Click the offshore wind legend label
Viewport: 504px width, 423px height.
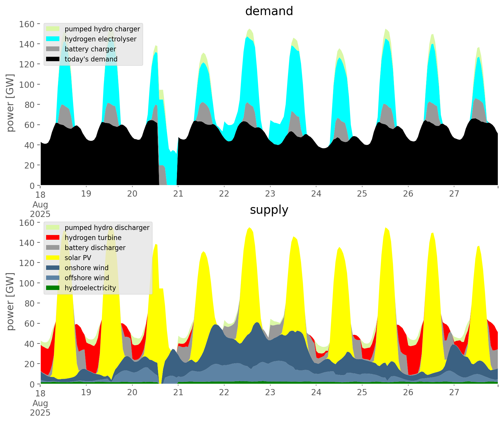(x=87, y=278)
